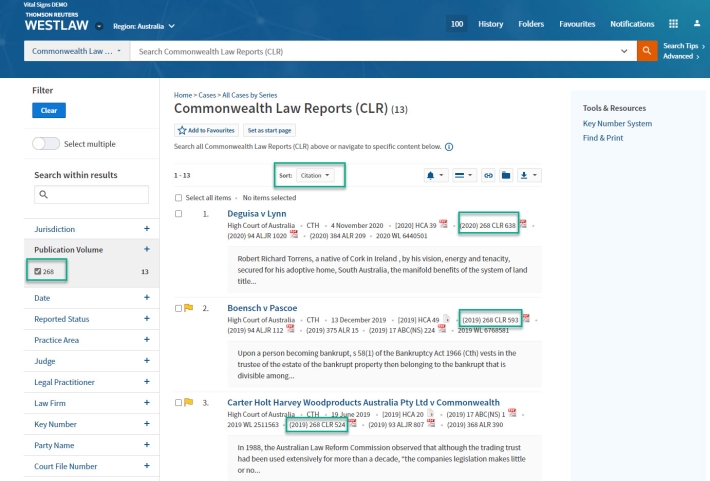Open History in the top navigation

coord(490,24)
